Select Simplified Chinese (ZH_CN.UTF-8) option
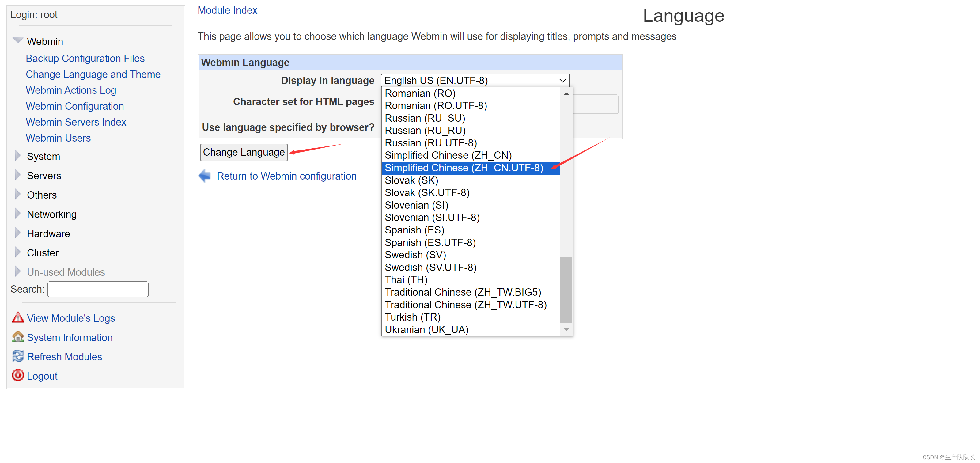Viewport: 980px width, 463px height. pyautogui.click(x=464, y=168)
